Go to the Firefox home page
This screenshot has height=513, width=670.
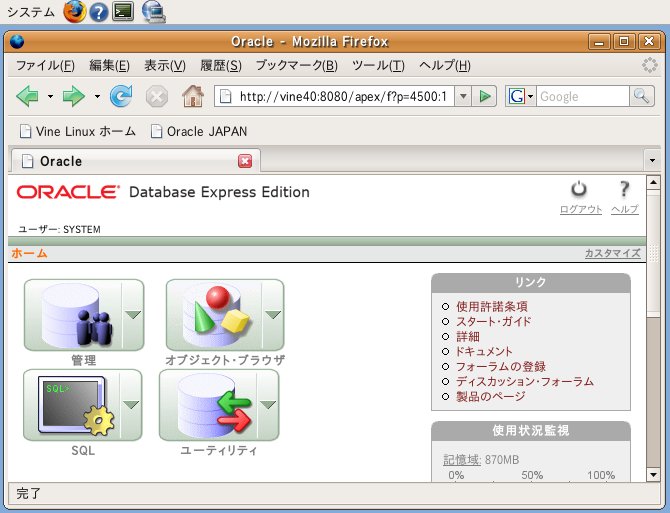[193, 95]
